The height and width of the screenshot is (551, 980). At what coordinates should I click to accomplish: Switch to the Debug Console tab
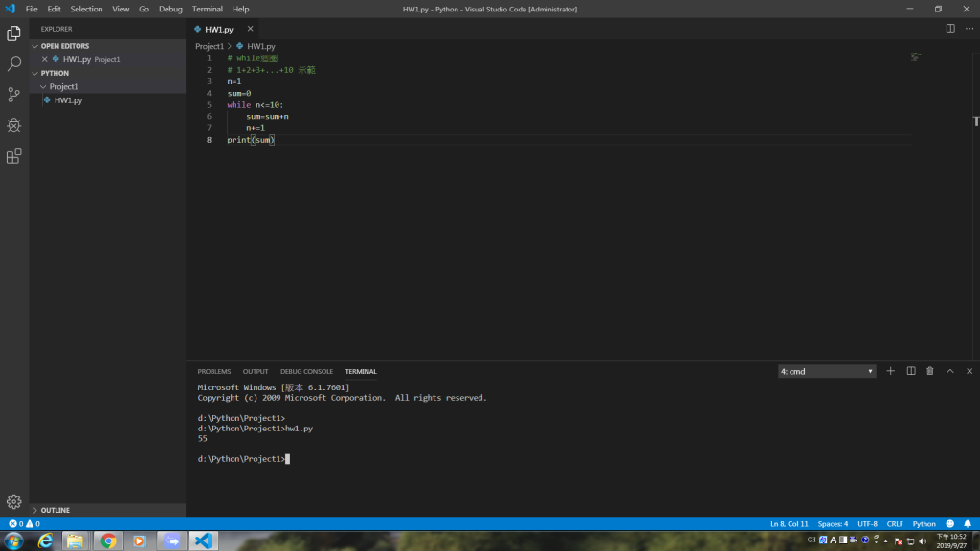(x=306, y=372)
